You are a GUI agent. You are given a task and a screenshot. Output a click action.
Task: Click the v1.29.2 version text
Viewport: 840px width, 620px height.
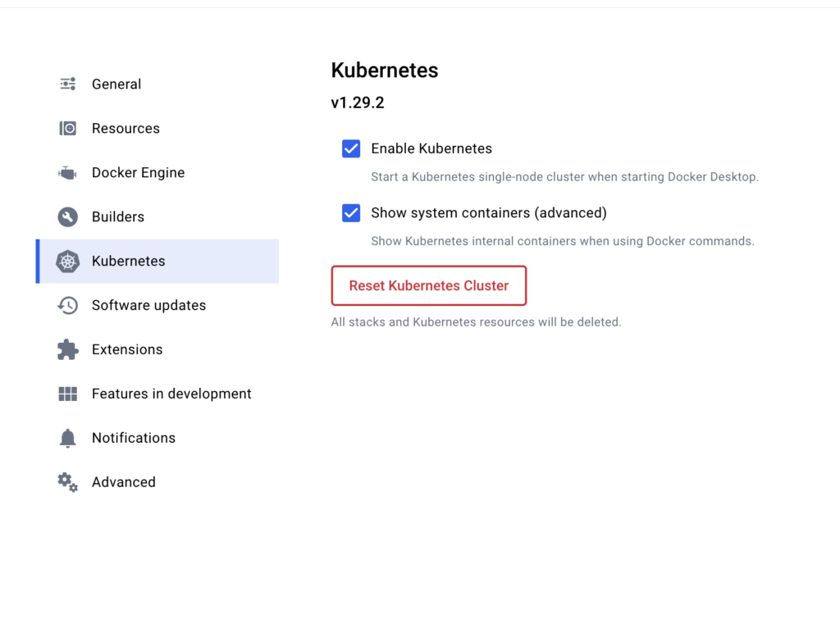358,103
